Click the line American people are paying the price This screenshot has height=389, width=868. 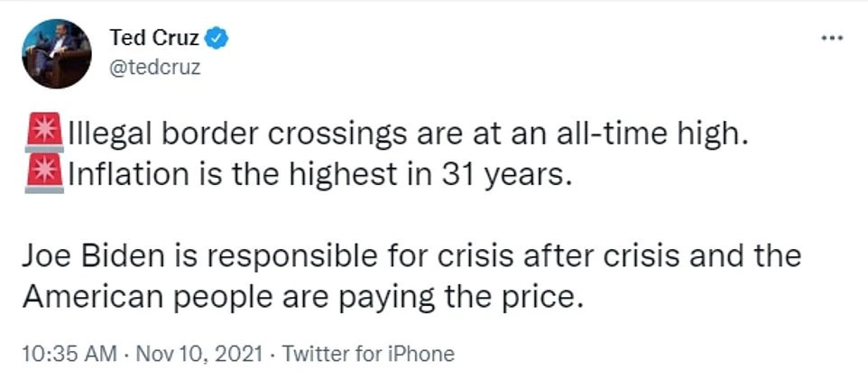coord(304,300)
